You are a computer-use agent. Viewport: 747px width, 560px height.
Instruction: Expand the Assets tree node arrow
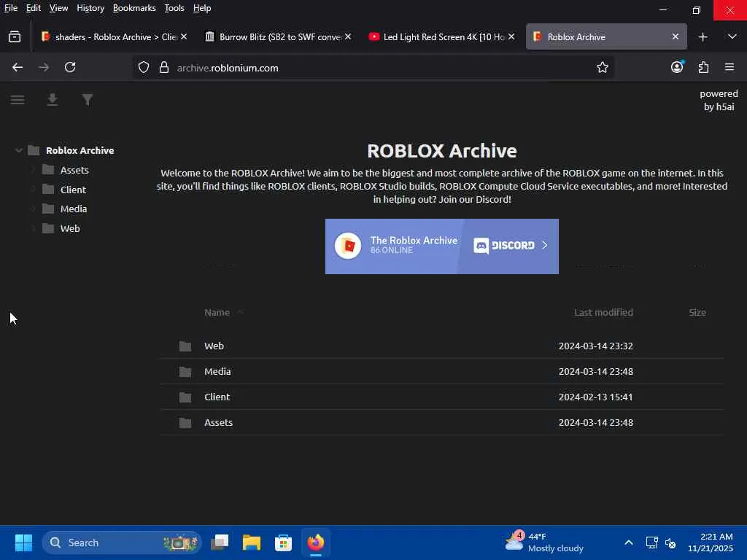point(33,170)
